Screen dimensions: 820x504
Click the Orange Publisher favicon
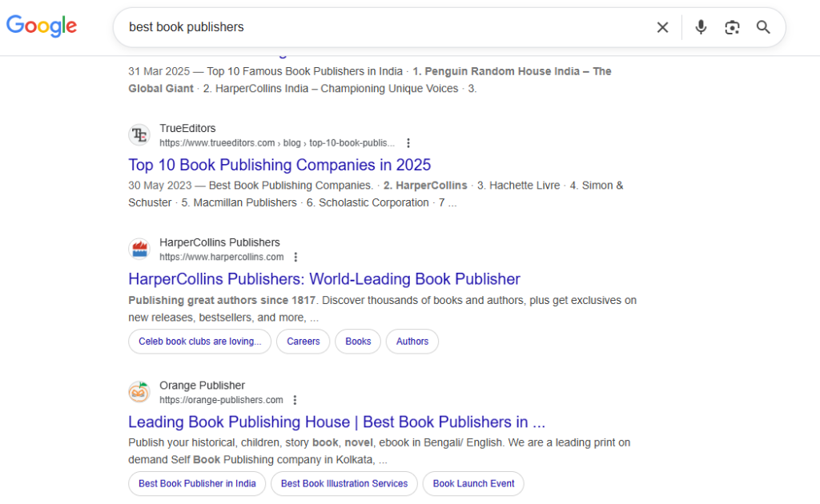tap(139, 392)
